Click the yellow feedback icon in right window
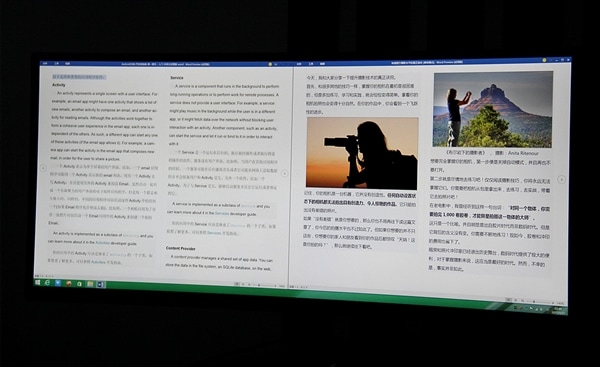The image size is (600, 367). (544, 60)
